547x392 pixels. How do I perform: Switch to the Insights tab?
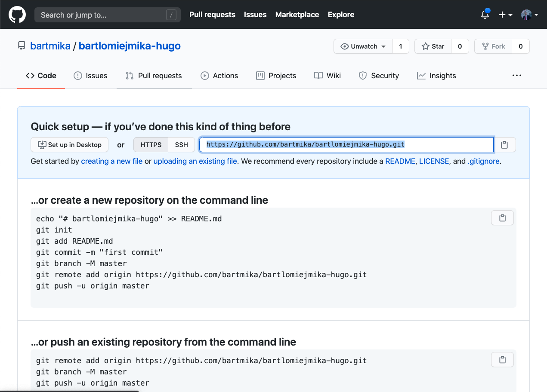coord(436,76)
